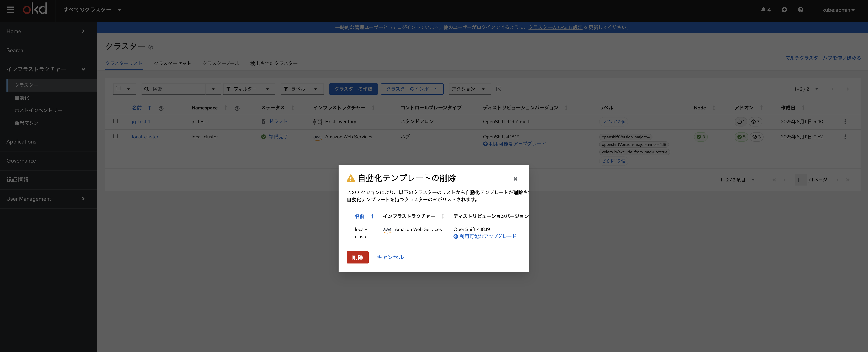Check the local-cluster row checkbox
The image size is (868, 352).
pyautogui.click(x=116, y=136)
